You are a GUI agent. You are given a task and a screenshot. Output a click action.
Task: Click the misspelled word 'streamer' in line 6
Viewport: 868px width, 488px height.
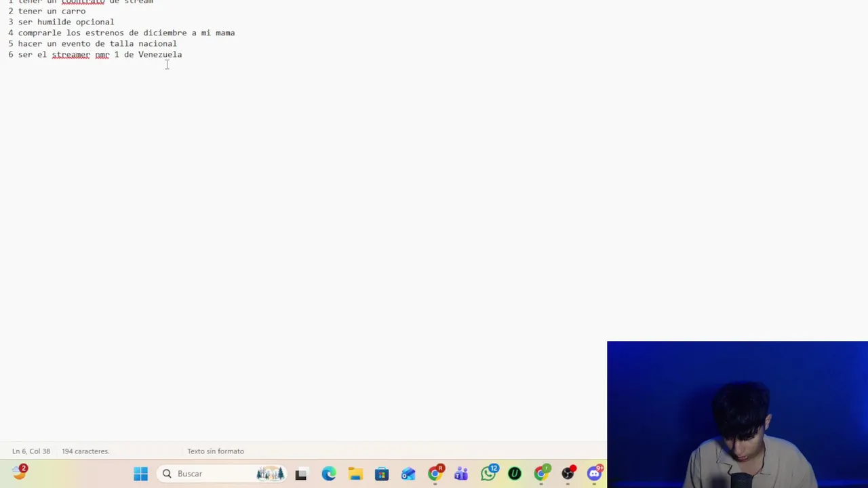(71, 54)
